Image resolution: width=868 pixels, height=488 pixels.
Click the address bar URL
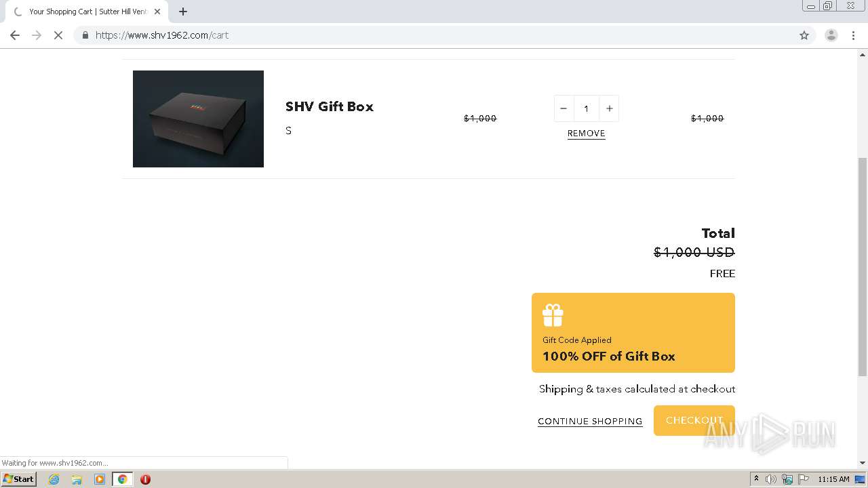pyautogui.click(x=162, y=35)
